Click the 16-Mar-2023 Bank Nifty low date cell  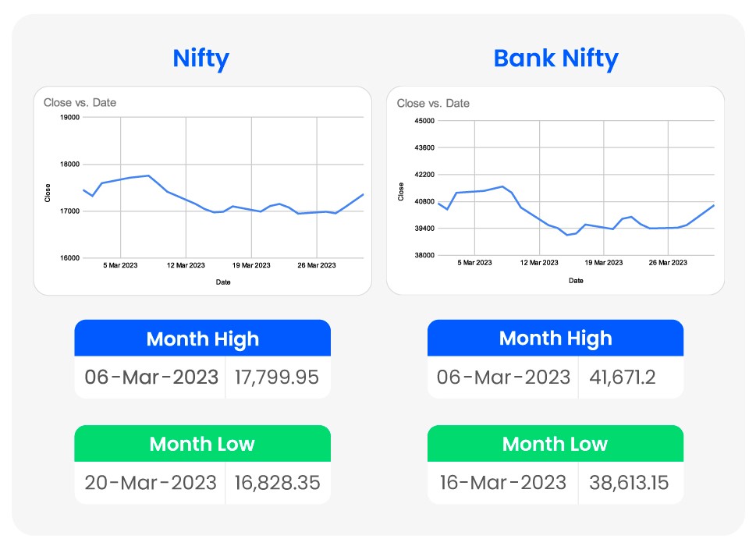click(x=503, y=483)
